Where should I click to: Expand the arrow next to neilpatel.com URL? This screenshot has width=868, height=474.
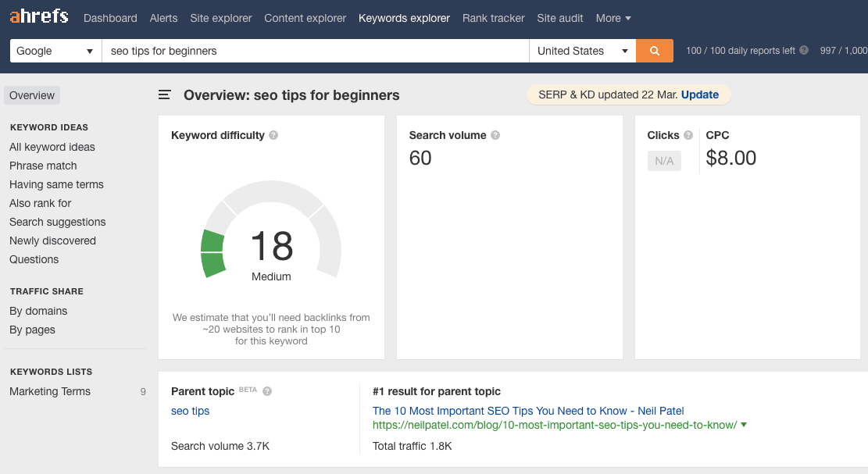[744, 425]
